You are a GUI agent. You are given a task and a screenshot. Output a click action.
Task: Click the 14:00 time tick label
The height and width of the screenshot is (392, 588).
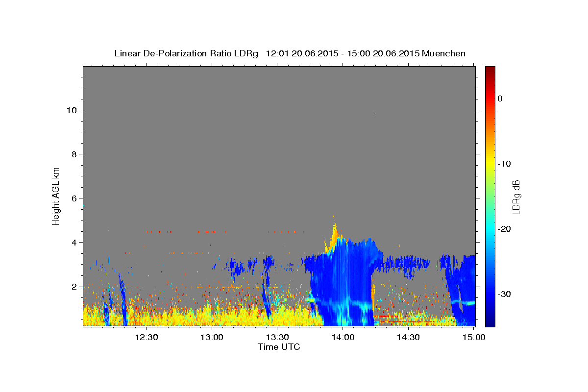tap(343, 337)
